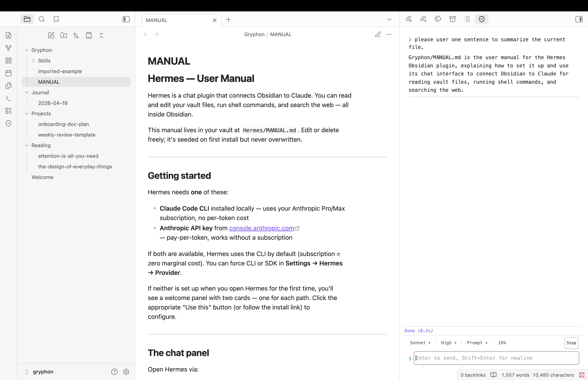Navigate forward arrow

(156, 35)
